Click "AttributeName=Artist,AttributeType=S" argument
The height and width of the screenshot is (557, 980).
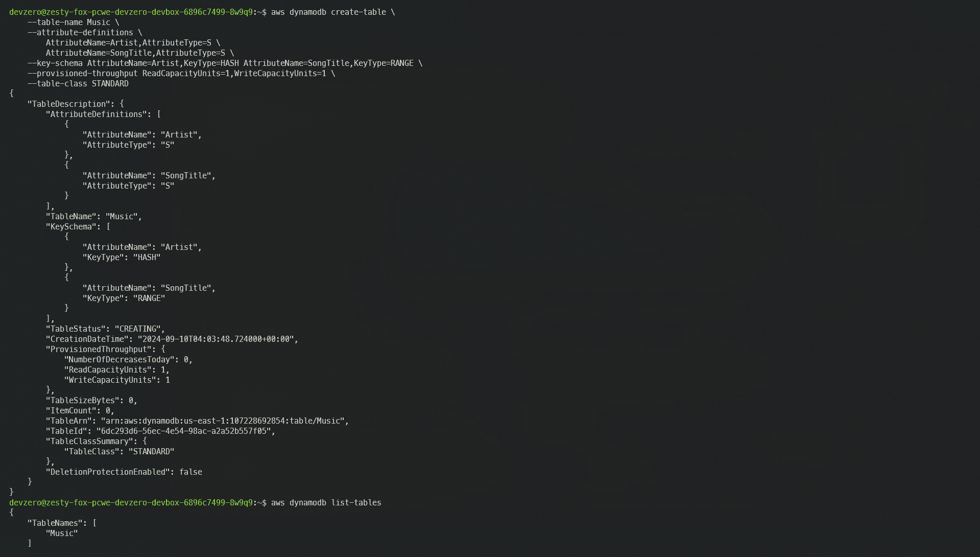pyautogui.click(x=128, y=43)
